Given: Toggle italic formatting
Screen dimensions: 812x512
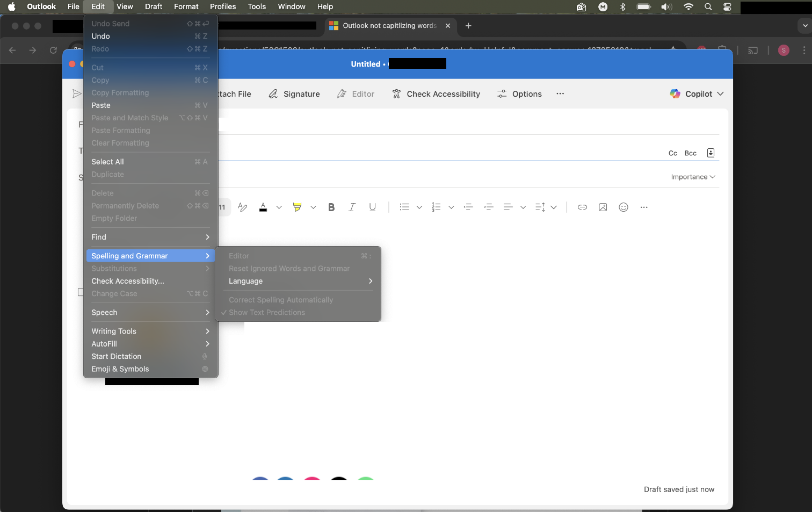Looking at the screenshot, I should pyautogui.click(x=352, y=207).
